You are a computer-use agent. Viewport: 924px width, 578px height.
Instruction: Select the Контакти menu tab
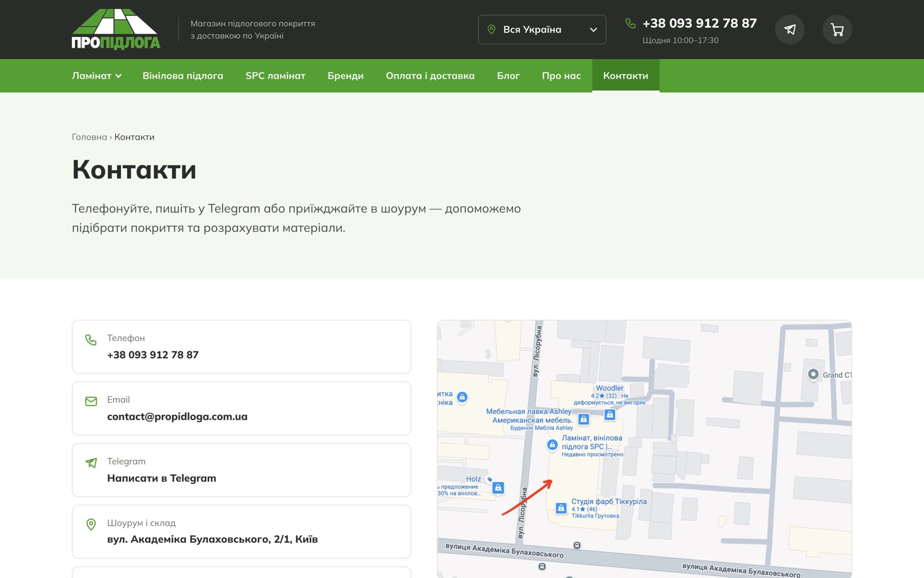[626, 76]
